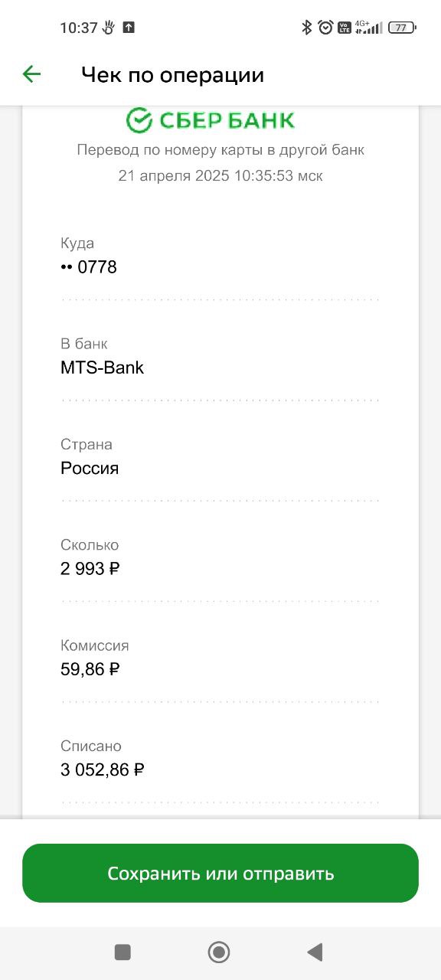Tap the 4G+ signal strength icon

368,28
